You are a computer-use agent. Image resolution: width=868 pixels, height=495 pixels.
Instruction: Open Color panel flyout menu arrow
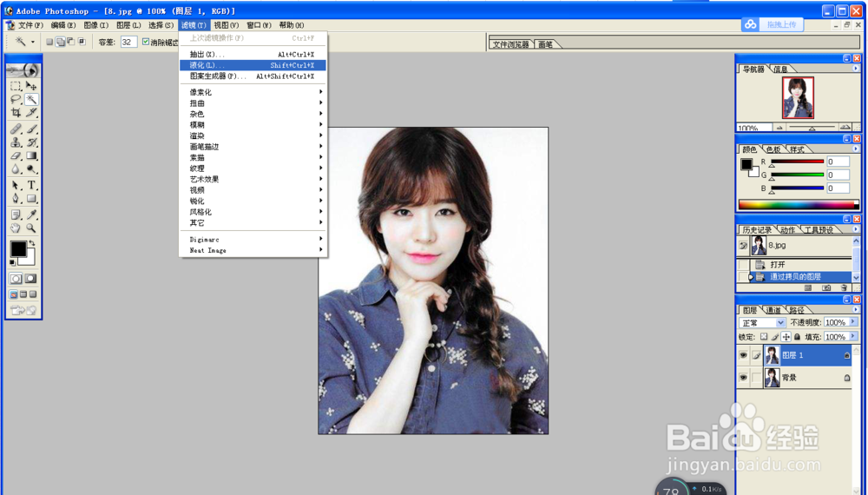856,149
